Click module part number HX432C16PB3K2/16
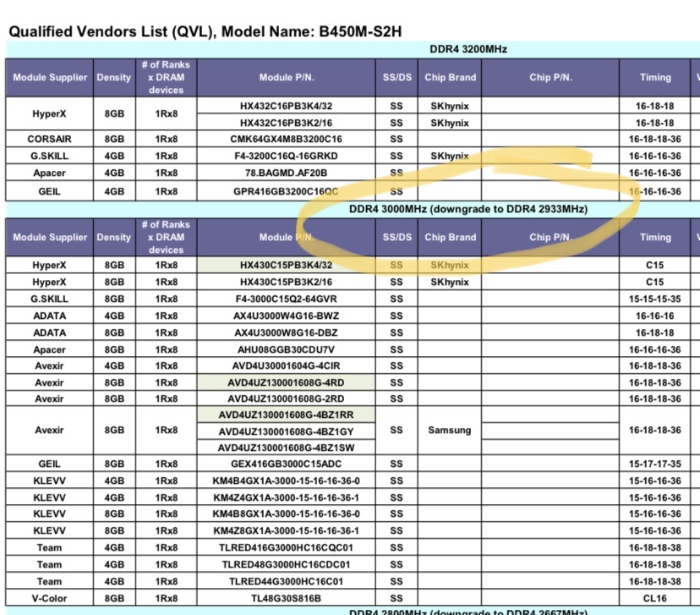The image size is (700, 615). coord(286,123)
